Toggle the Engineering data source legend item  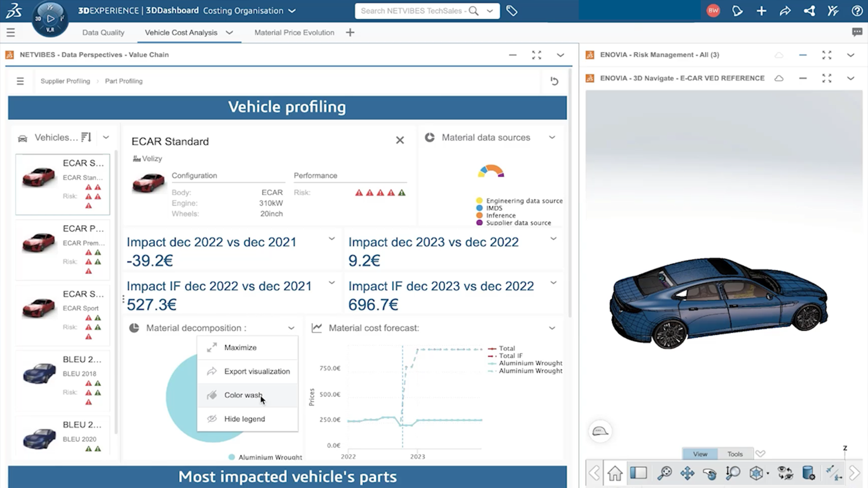[524, 201]
